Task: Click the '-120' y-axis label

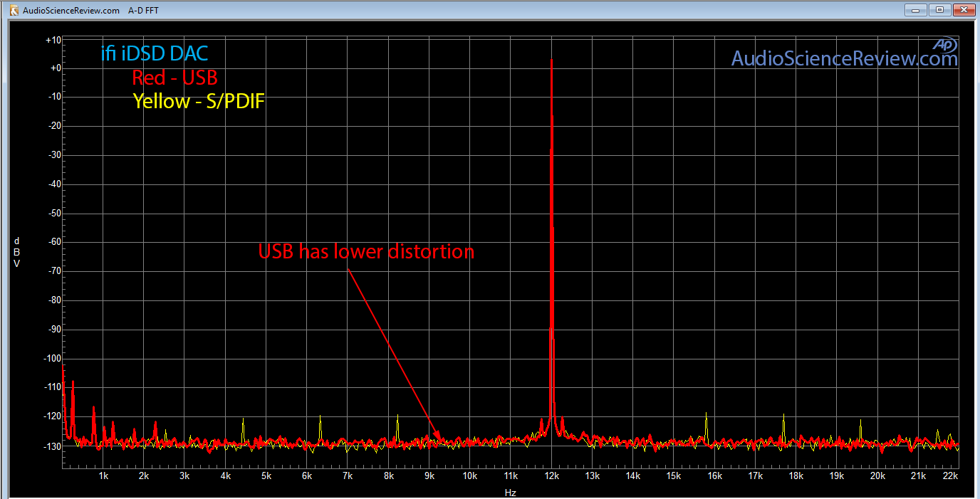Action: [51, 416]
